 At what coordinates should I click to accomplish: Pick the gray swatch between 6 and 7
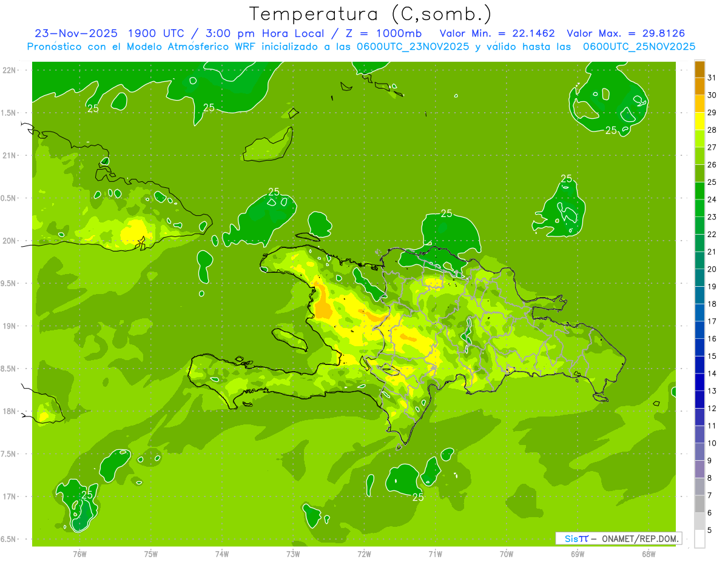[699, 504]
